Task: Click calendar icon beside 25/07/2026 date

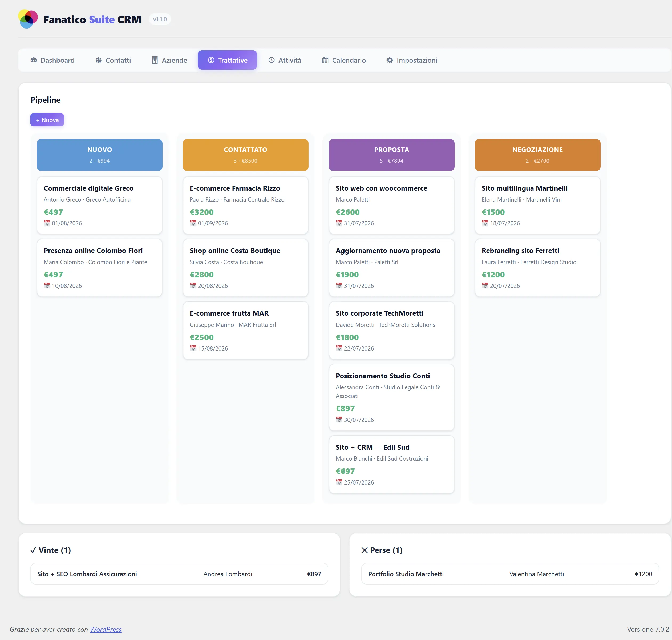Action: pyautogui.click(x=339, y=482)
